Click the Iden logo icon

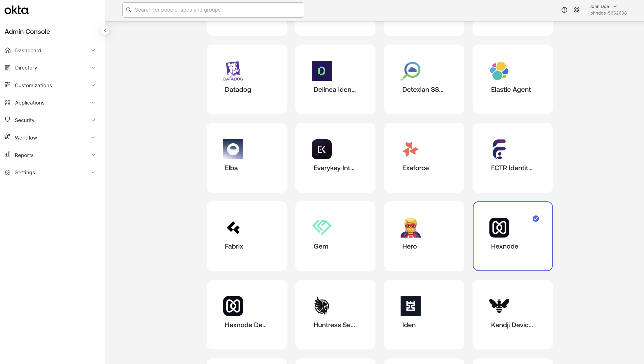click(410, 306)
